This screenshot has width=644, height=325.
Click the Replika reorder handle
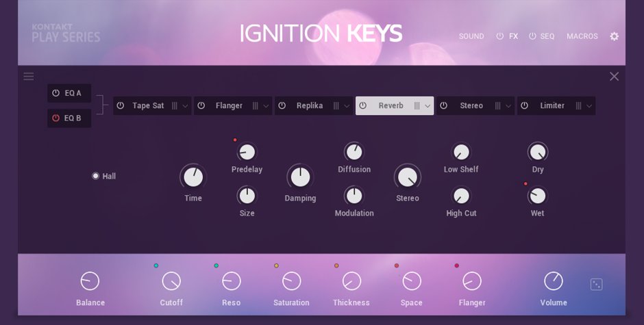(x=336, y=106)
